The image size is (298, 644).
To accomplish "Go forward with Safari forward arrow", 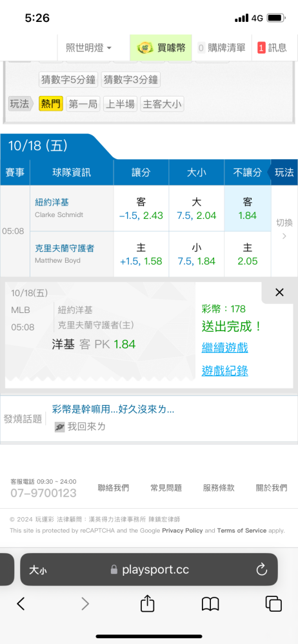I will (x=84, y=603).
